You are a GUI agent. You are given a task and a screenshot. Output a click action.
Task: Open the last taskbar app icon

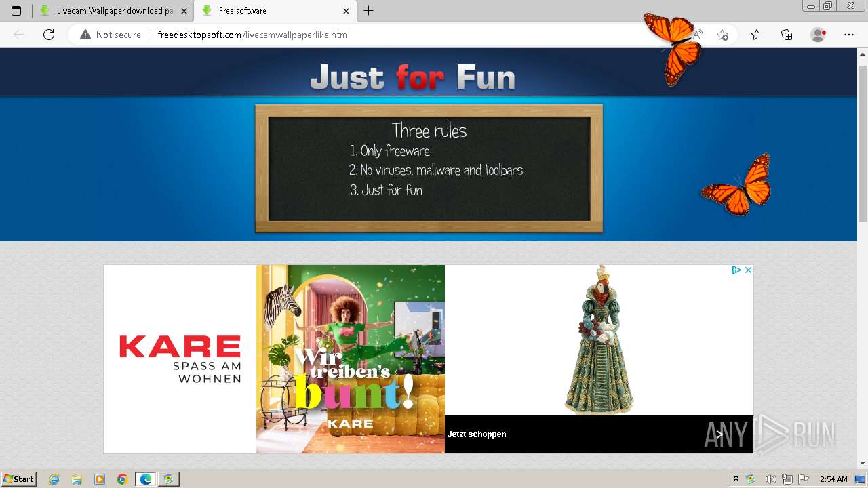(x=169, y=479)
